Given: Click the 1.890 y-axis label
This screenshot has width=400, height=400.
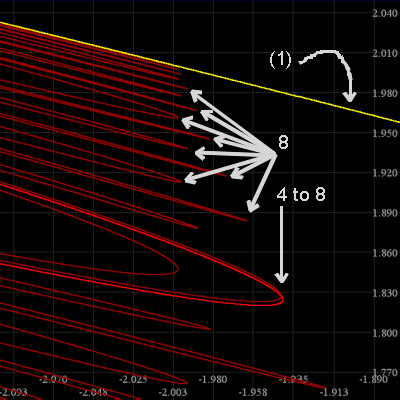Looking at the screenshot, I should 385,213.
